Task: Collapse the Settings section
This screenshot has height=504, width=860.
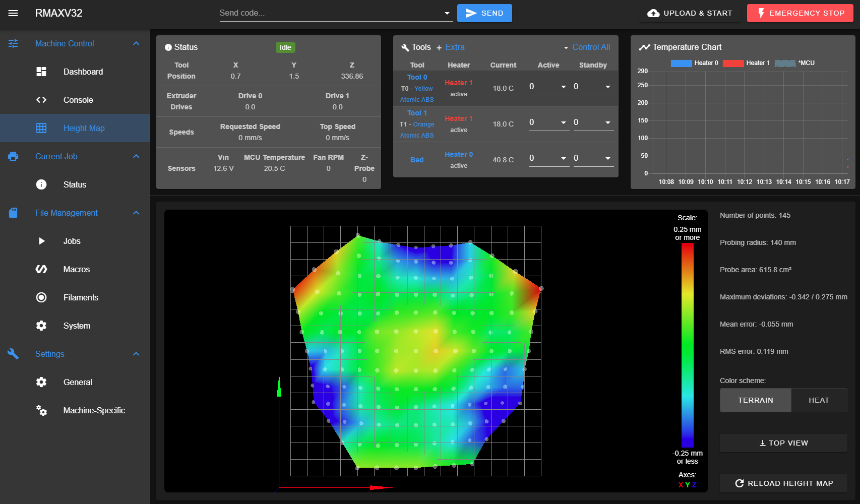Action: click(136, 354)
